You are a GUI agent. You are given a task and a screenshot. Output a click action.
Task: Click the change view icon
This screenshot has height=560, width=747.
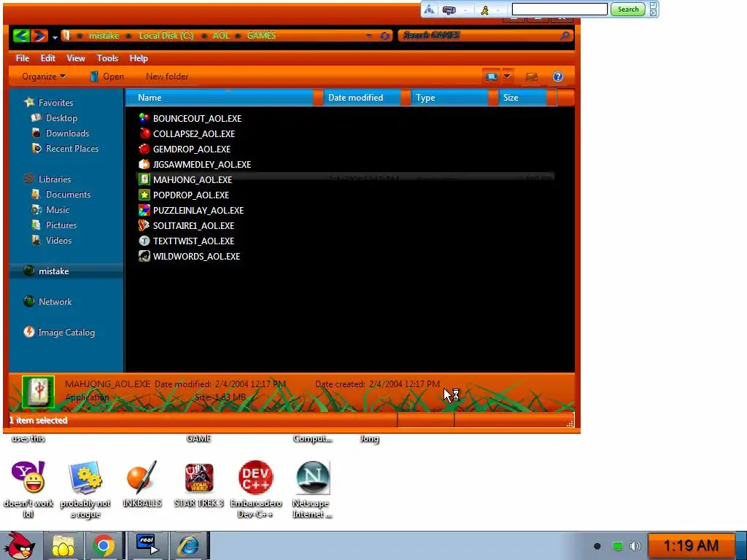point(491,77)
